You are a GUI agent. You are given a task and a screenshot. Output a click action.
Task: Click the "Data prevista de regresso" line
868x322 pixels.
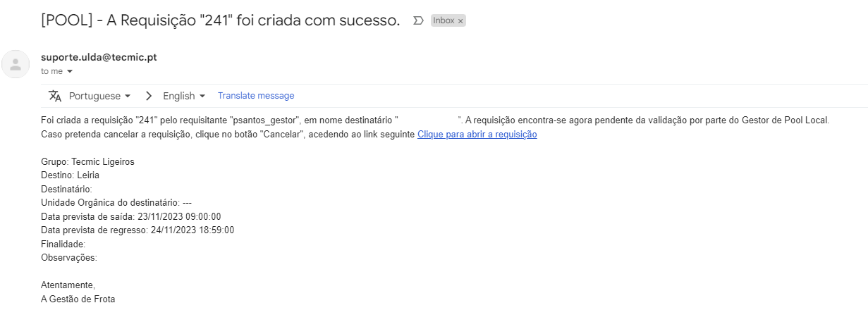click(137, 230)
